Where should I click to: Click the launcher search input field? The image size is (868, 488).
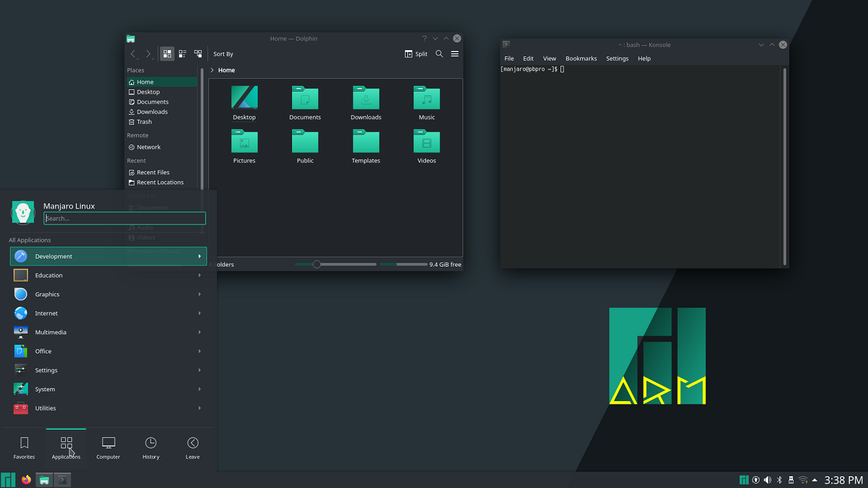tap(124, 218)
